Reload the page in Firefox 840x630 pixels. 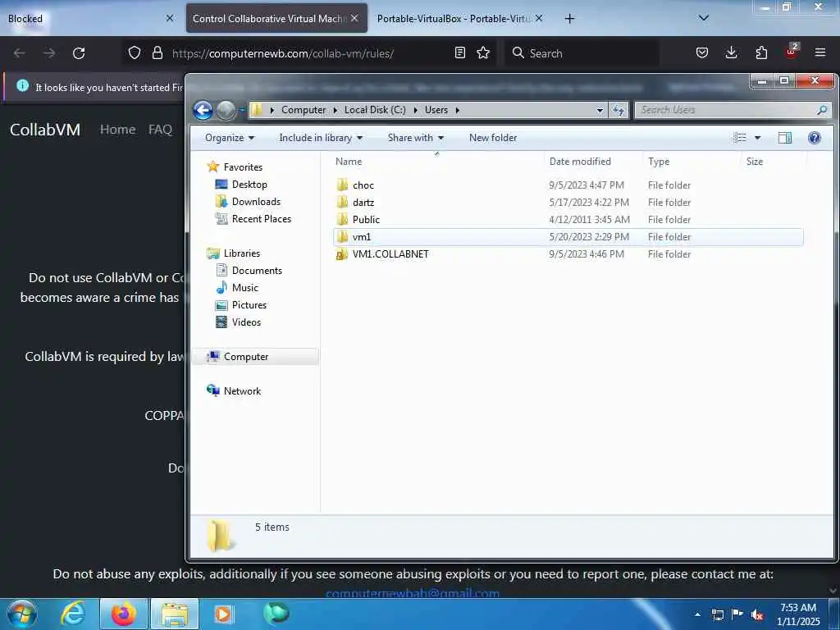79,53
